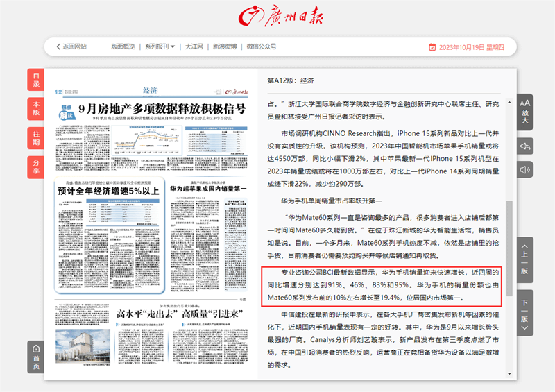This screenshot has height=392, width=555.
Task: Click the 放大 font enlarge button
Action: click(525, 111)
